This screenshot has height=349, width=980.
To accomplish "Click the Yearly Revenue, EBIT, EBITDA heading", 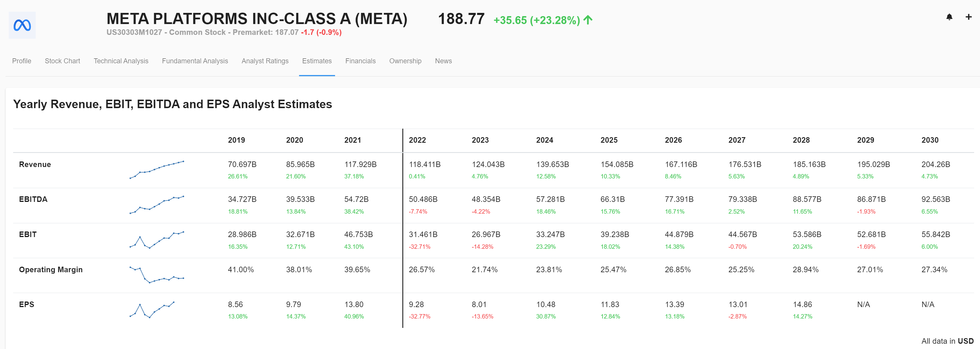I will (172, 104).
